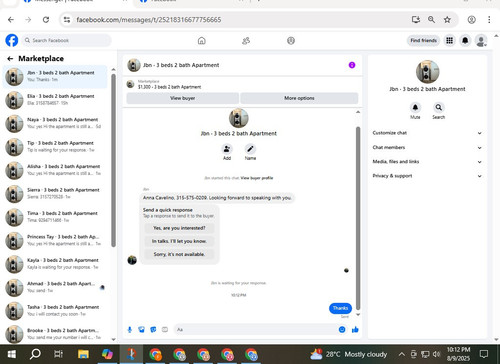The width and height of the screenshot is (500, 364).
Task: Click the chat list vertical scrollbar
Action: coord(113,160)
